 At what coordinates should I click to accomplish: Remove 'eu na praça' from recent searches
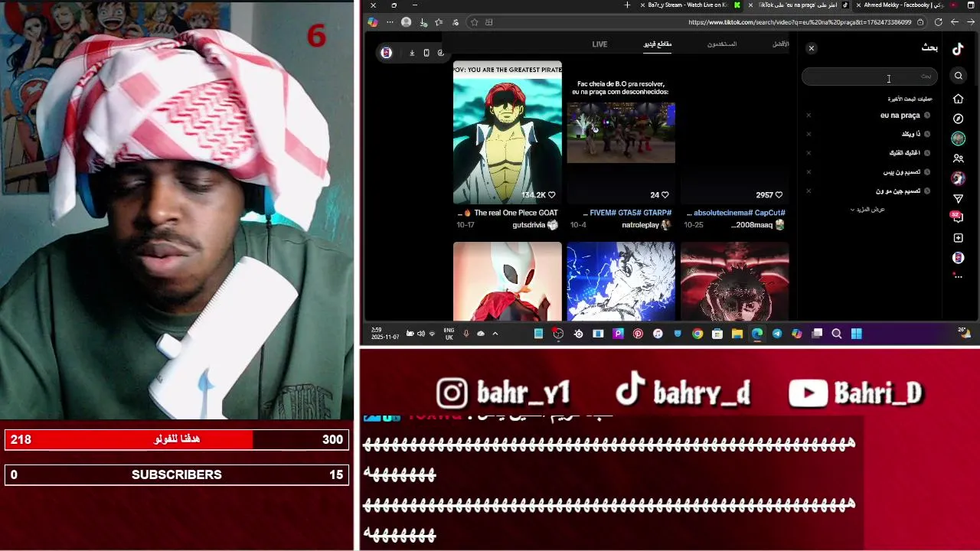pyautogui.click(x=808, y=116)
